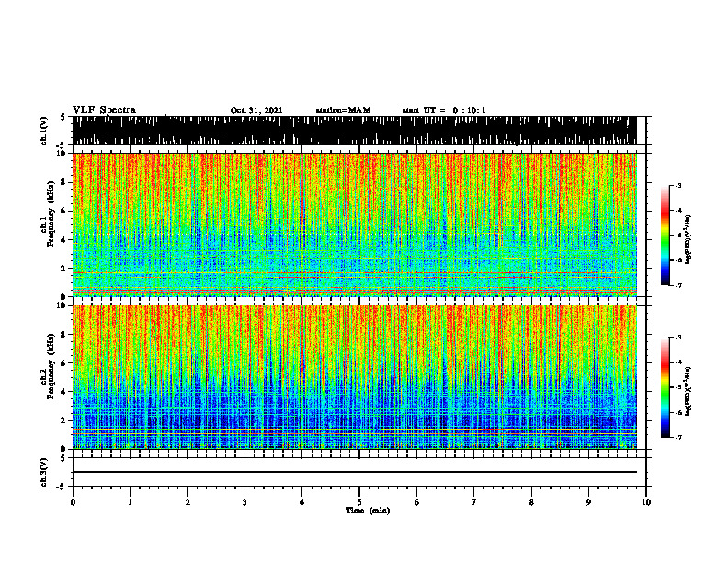Click the "4" kHz tick on ch.2 frequency axis

click(64, 392)
